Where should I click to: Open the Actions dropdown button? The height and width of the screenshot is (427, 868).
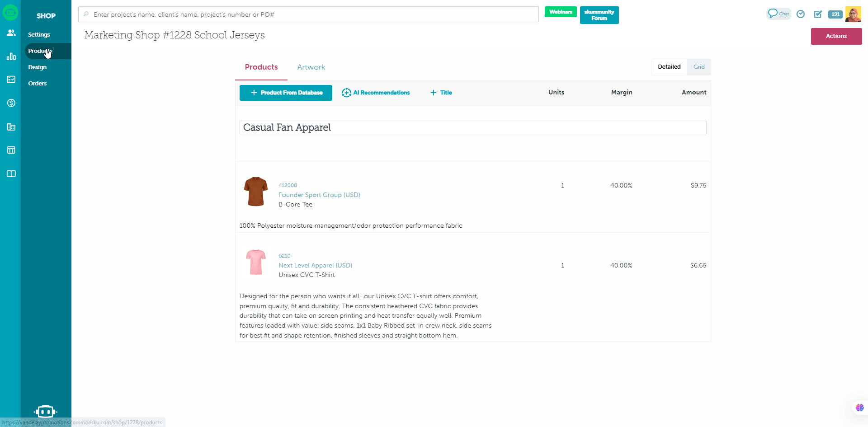836,36
